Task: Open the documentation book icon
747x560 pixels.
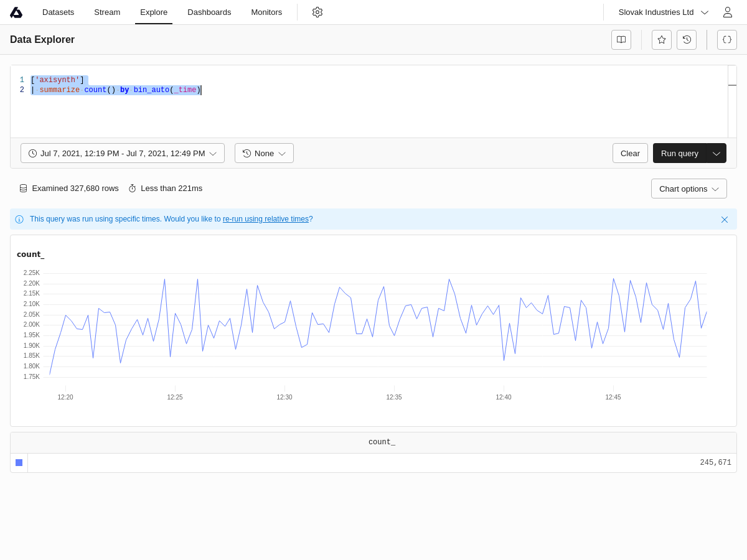Action: [621, 40]
